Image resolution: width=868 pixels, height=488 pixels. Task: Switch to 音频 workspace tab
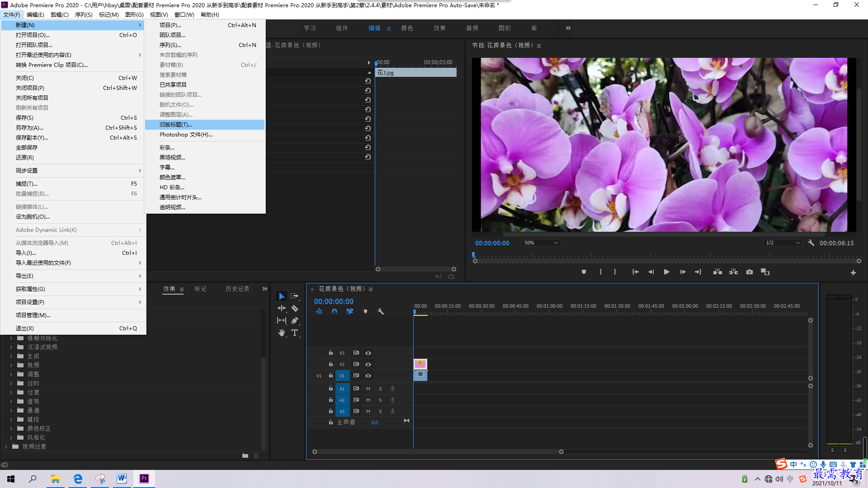pos(472,28)
